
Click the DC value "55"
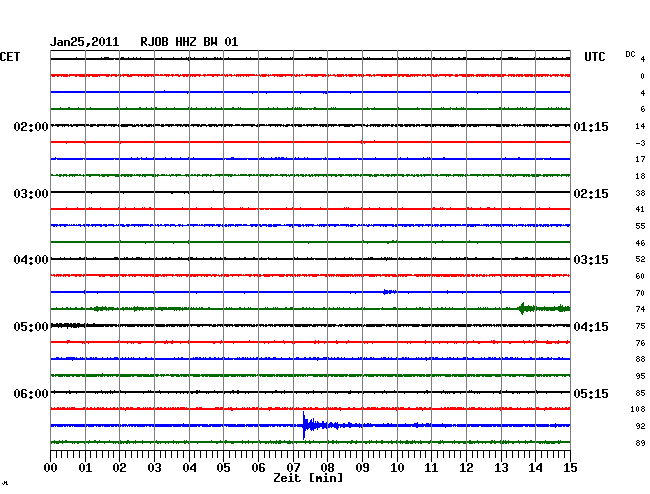click(640, 226)
